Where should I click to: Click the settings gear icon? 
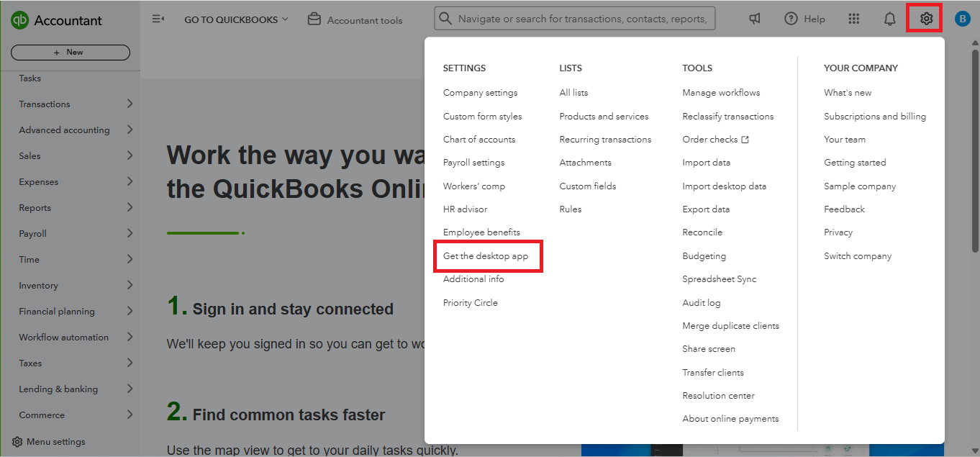(x=926, y=19)
